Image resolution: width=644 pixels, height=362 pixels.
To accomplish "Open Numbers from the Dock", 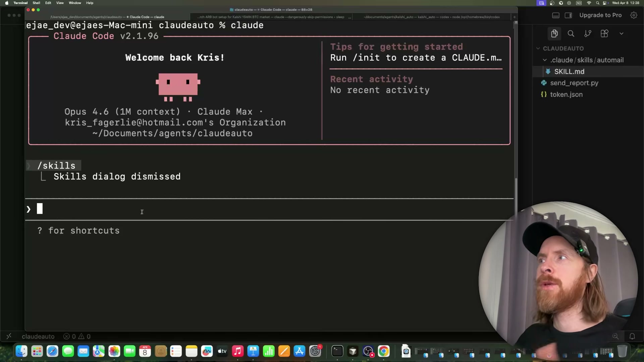I will pyautogui.click(x=269, y=351).
